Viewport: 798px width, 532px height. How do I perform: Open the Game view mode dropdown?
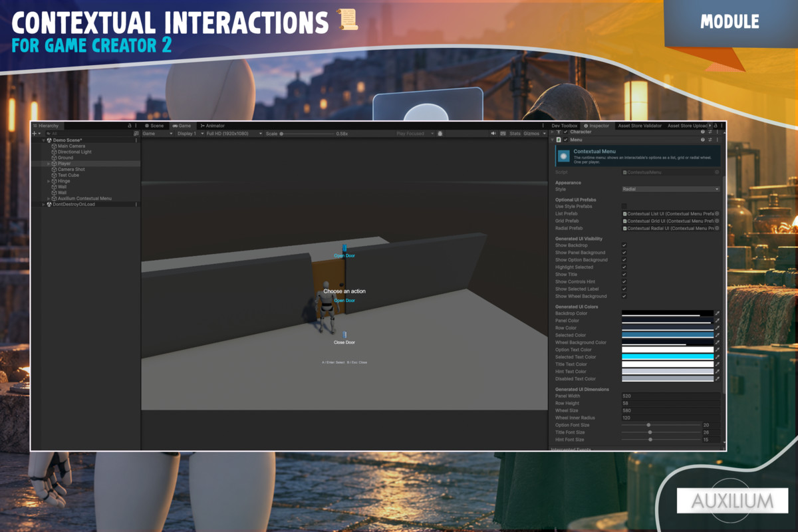point(158,134)
